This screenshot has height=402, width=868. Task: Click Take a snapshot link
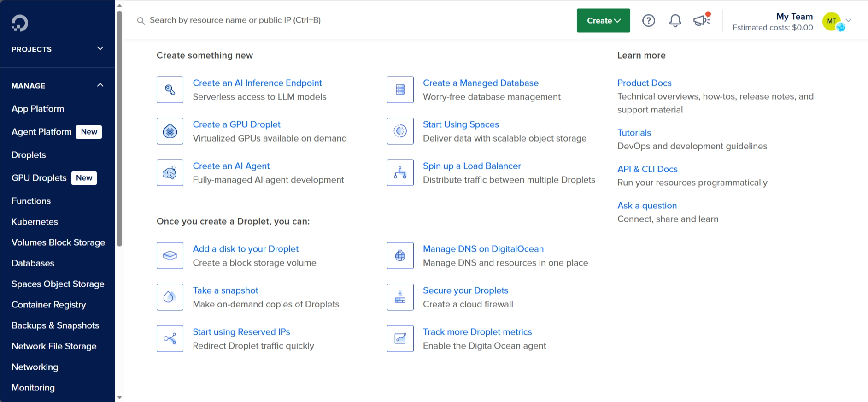[x=225, y=290]
